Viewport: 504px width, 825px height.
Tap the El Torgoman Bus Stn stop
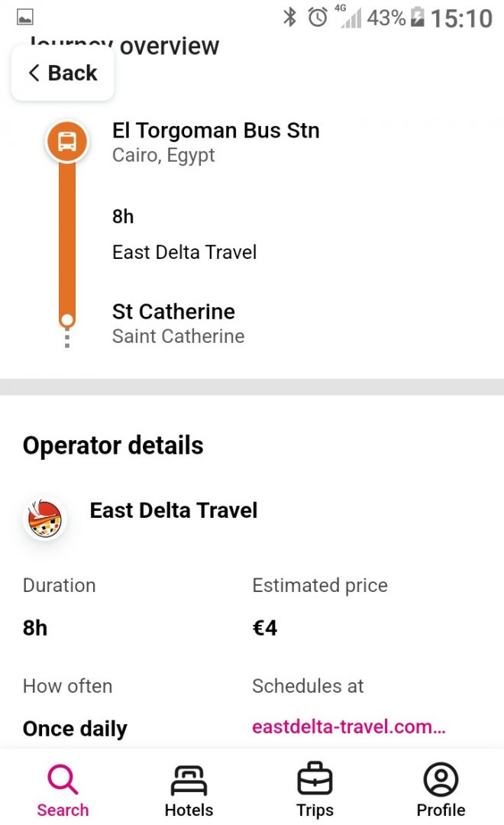[x=215, y=131]
